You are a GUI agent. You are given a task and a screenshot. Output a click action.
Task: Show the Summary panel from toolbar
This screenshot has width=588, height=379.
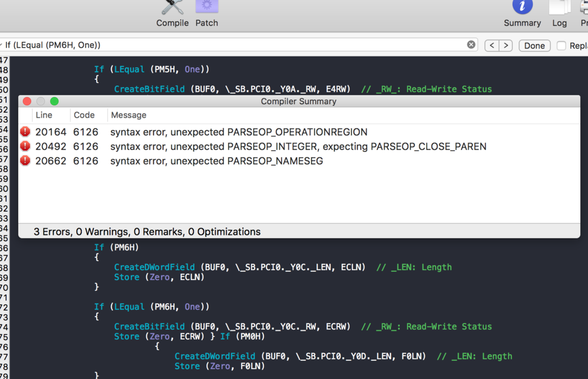point(522,8)
